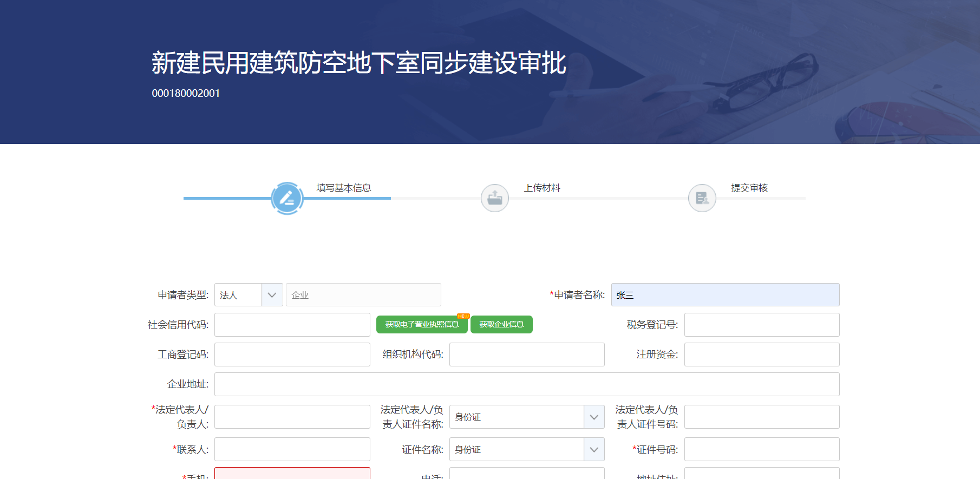Expand 法定代表人/负责人证件名称 dropdown
The image size is (980, 479).
coord(593,417)
